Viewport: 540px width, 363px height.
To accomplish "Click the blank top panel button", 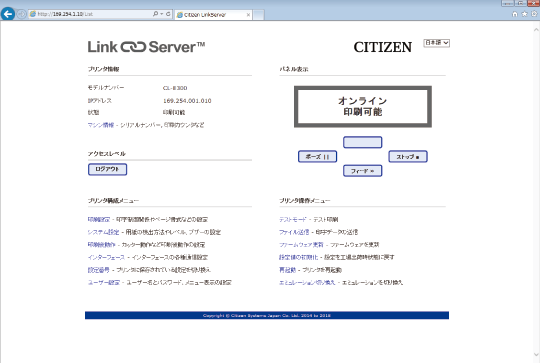I will 362,142.
